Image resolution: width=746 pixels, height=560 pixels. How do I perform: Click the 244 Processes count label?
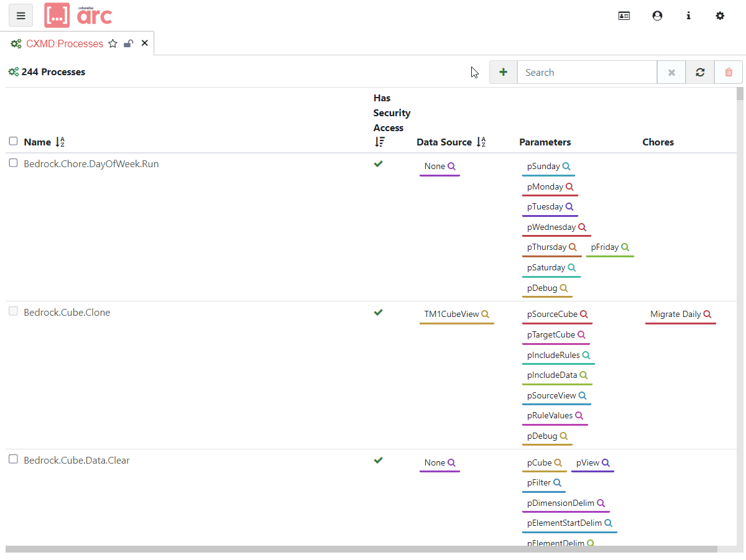[53, 72]
